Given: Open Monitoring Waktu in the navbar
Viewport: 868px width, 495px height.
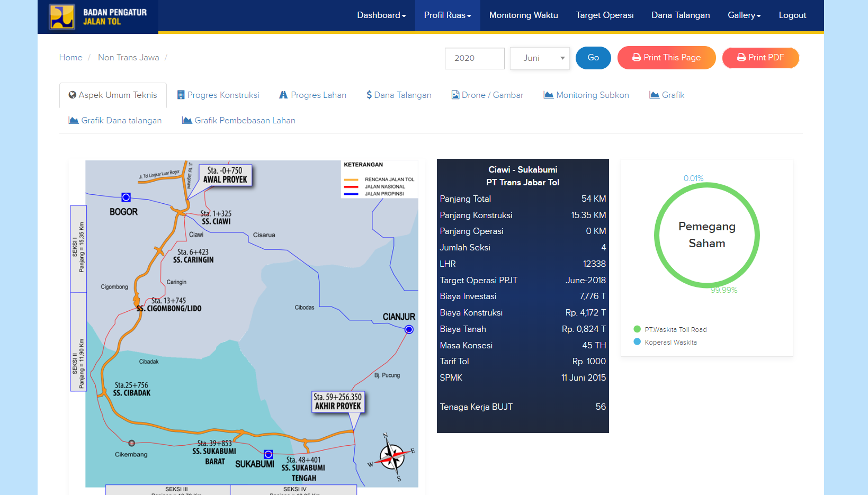Looking at the screenshot, I should [523, 15].
